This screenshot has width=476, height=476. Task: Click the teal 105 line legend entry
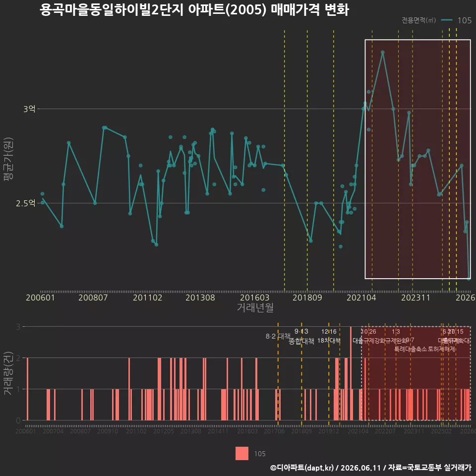click(x=456, y=20)
